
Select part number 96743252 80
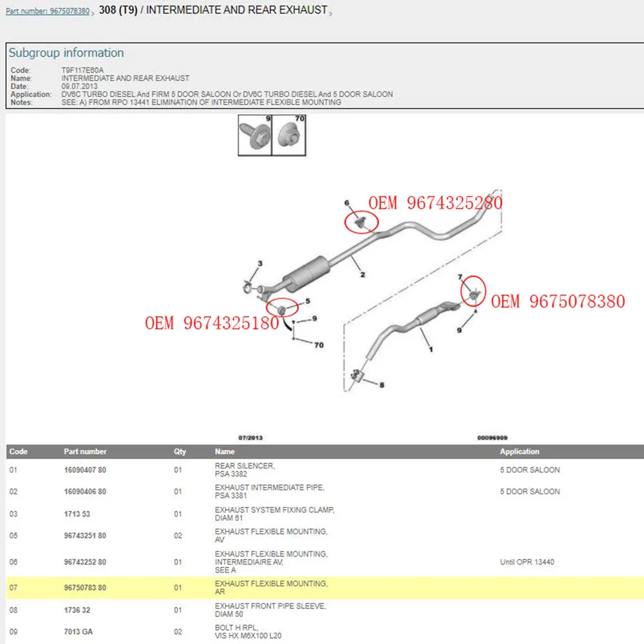(x=85, y=562)
